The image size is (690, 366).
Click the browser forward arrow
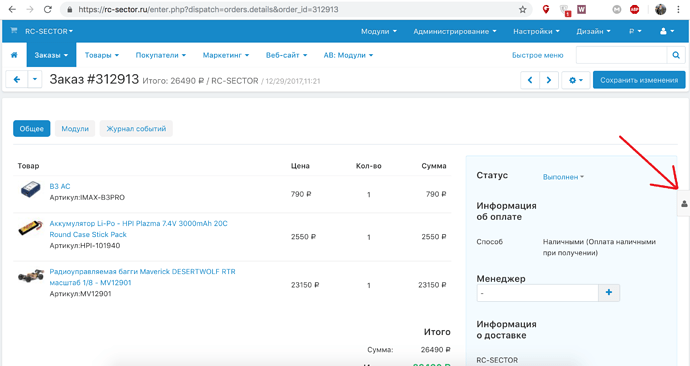coord(30,9)
